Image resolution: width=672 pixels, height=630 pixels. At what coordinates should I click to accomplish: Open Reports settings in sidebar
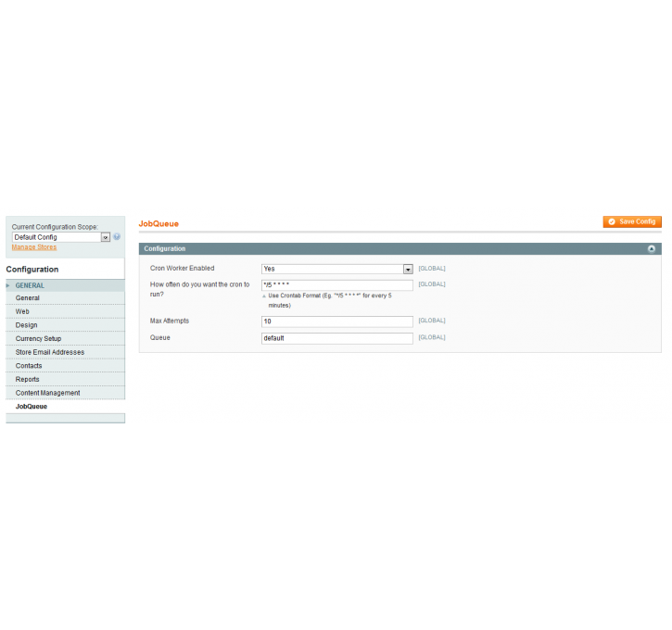click(x=65, y=380)
